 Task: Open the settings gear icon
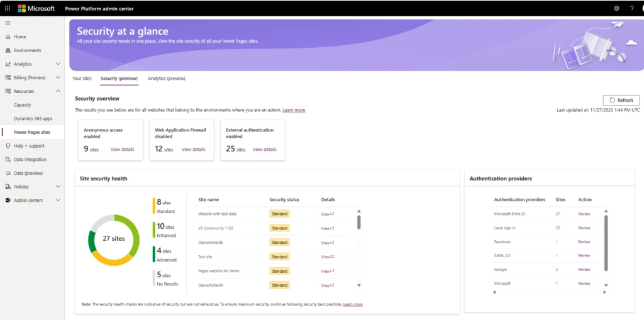(x=616, y=8)
